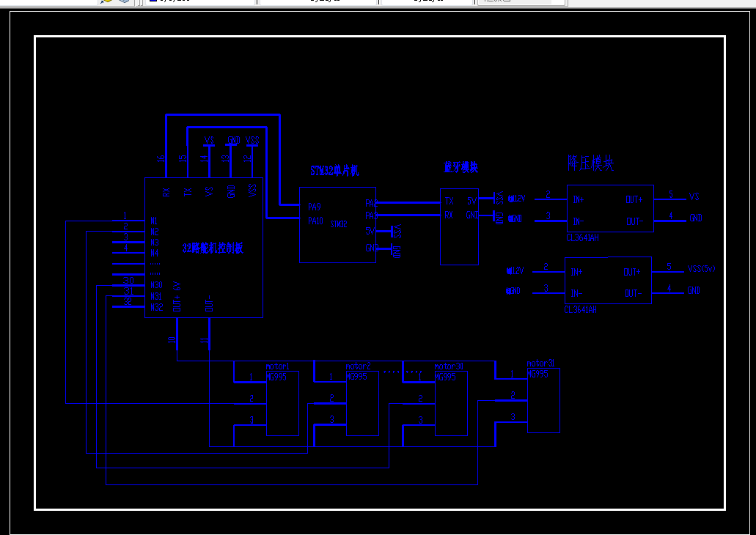
Task: Click the TX label in the Bluetooth module
Action: pyautogui.click(x=449, y=201)
